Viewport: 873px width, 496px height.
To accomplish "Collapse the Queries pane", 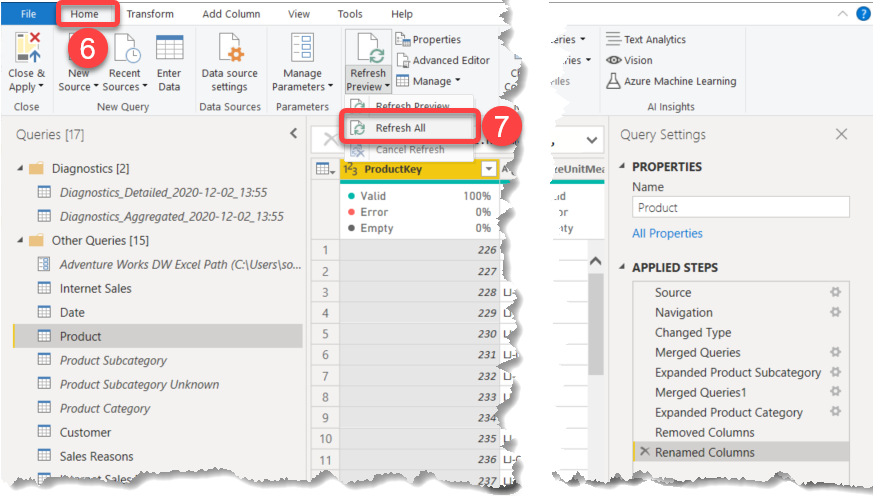I will coord(293,134).
